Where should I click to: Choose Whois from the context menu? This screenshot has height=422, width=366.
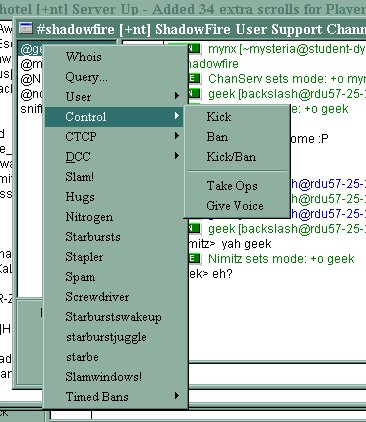pos(113,57)
